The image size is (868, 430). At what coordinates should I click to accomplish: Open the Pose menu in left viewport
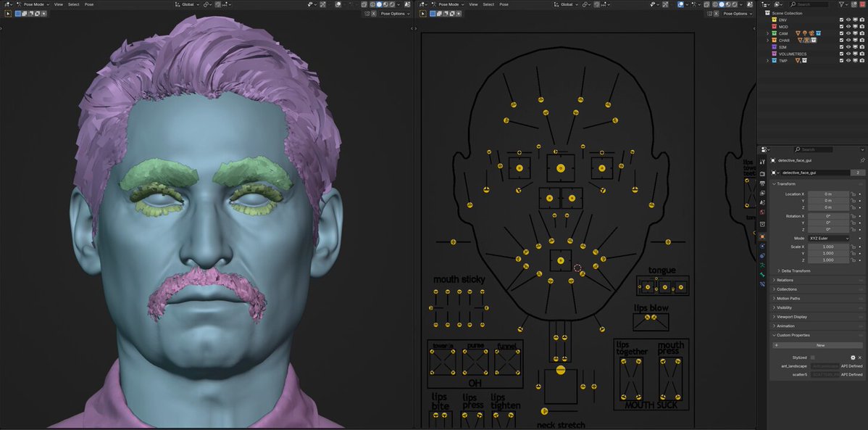coord(89,4)
